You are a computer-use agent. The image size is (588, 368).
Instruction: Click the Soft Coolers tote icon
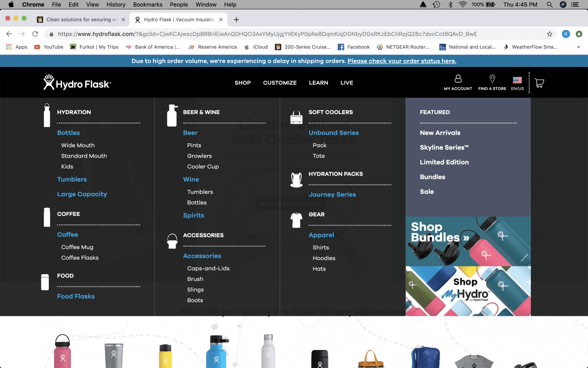[296, 117]
